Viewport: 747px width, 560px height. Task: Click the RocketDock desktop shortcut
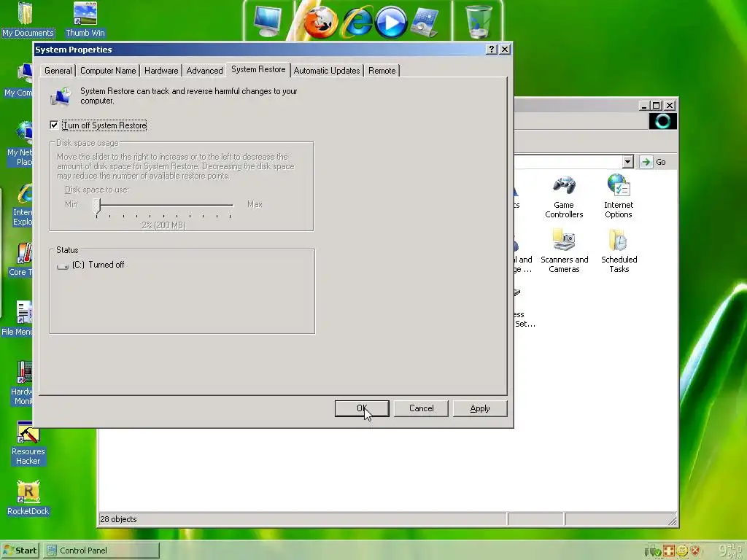click(28, 498)
